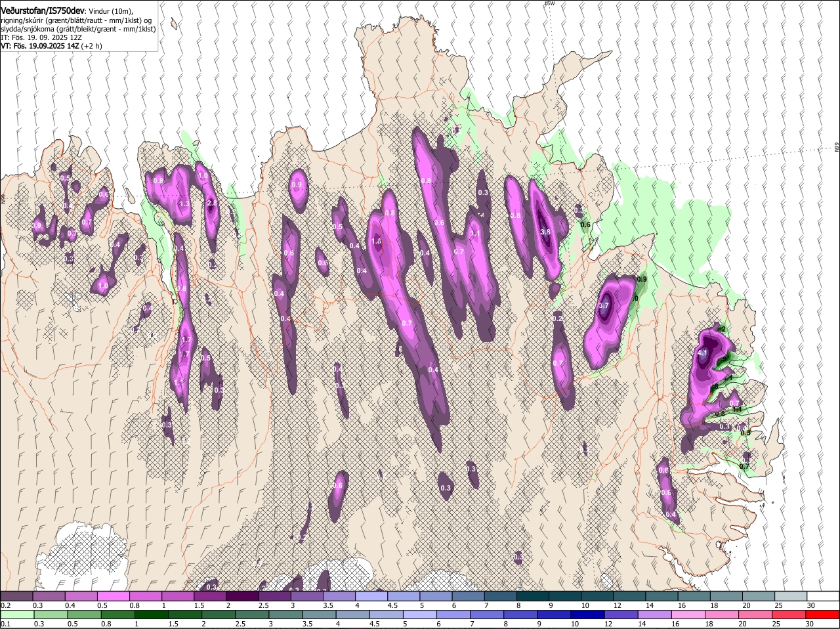
Task: Select the pure red swatch above 30 in bottom row
Action: [822, 615]
